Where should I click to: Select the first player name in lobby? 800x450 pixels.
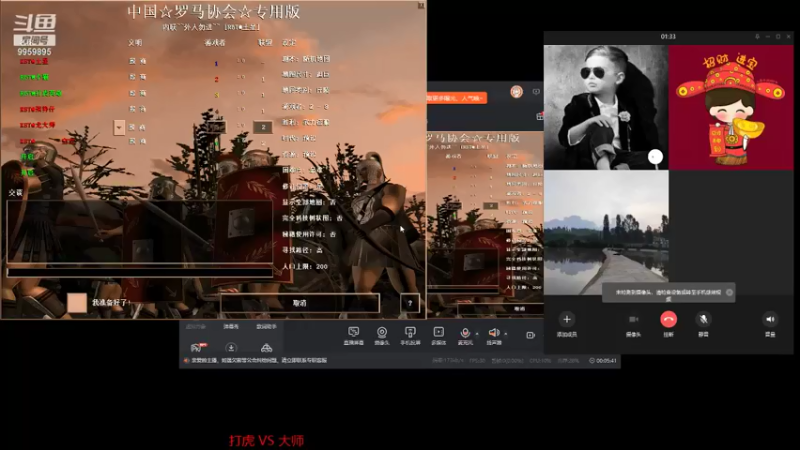[x=34, y=61]
